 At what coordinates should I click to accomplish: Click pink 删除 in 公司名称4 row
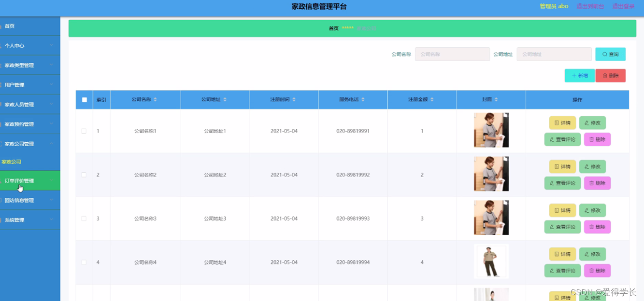[597, 271]
